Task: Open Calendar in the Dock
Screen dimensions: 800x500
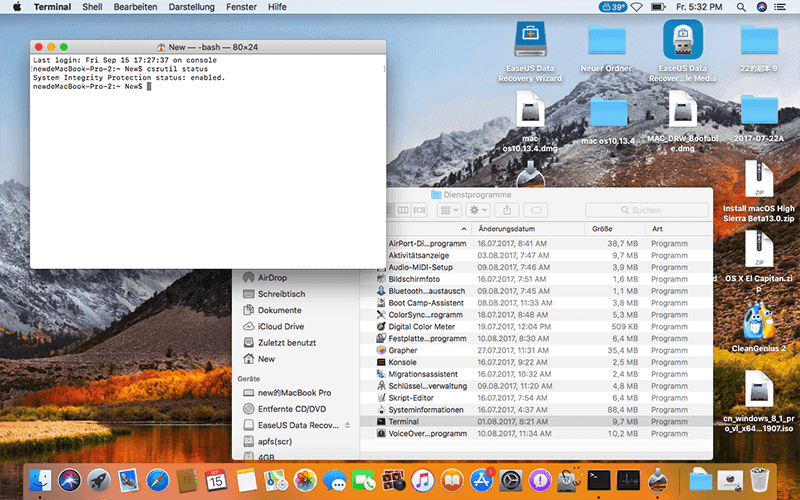Action: pos(216,480)
